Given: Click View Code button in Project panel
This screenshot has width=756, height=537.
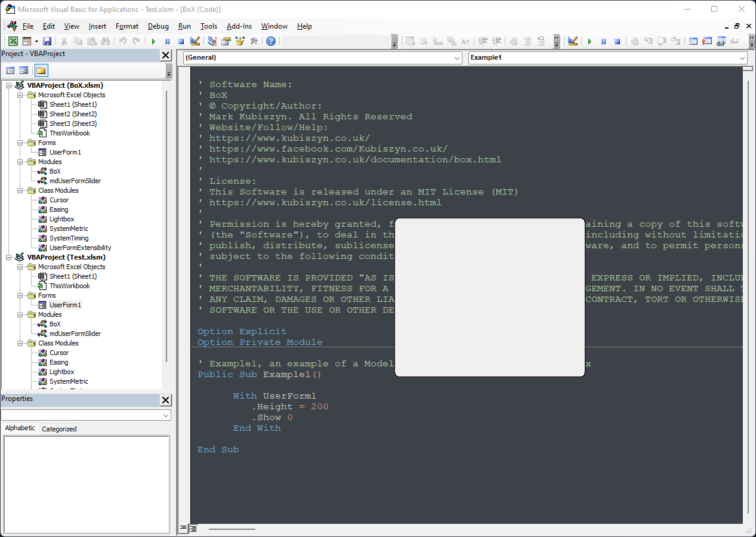Looking at the screenshot, I should point(10,70).
